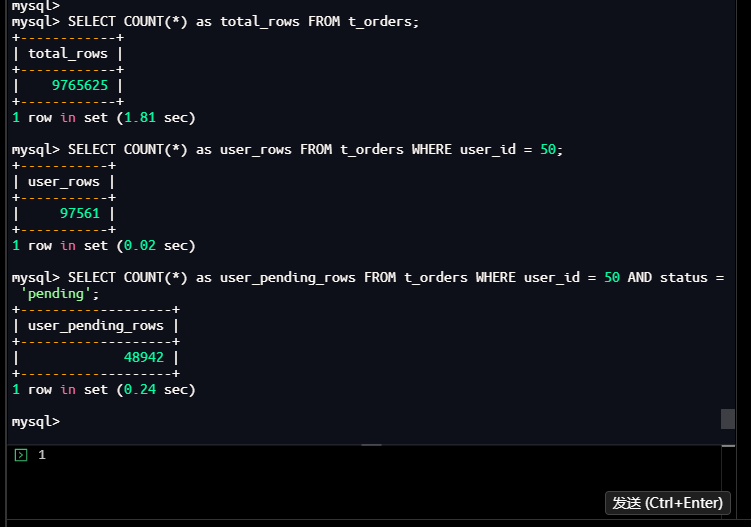Click the '1 row in set (0.02 sec)' line
The image size is (751, 527).
point(104,245)
